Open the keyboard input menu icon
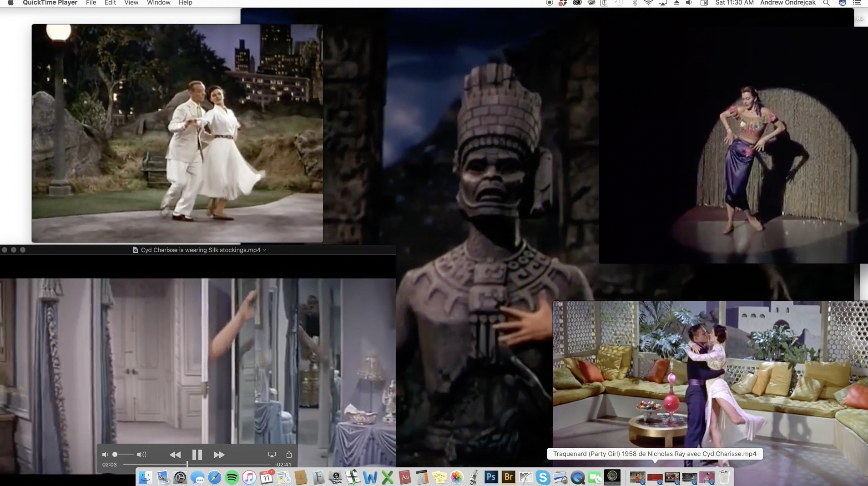 point(704,3)
